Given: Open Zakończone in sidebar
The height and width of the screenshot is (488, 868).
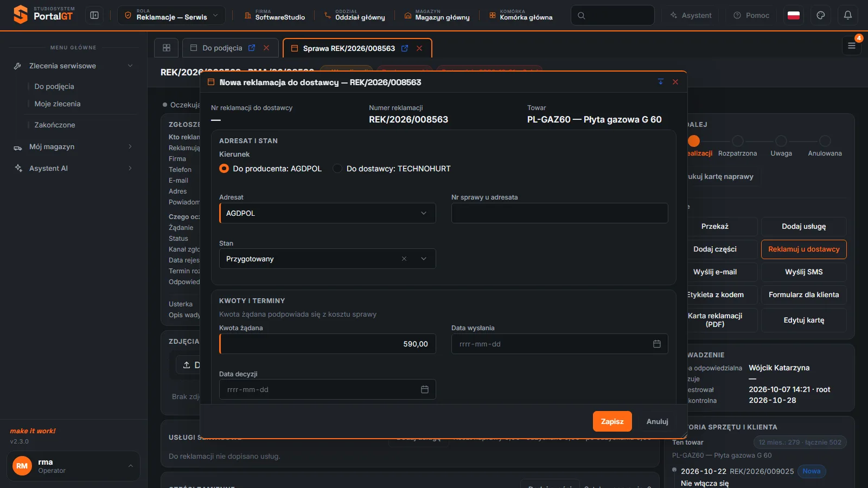Looking at the screenshot, I should pyautogui.click(x=55, y=125).
